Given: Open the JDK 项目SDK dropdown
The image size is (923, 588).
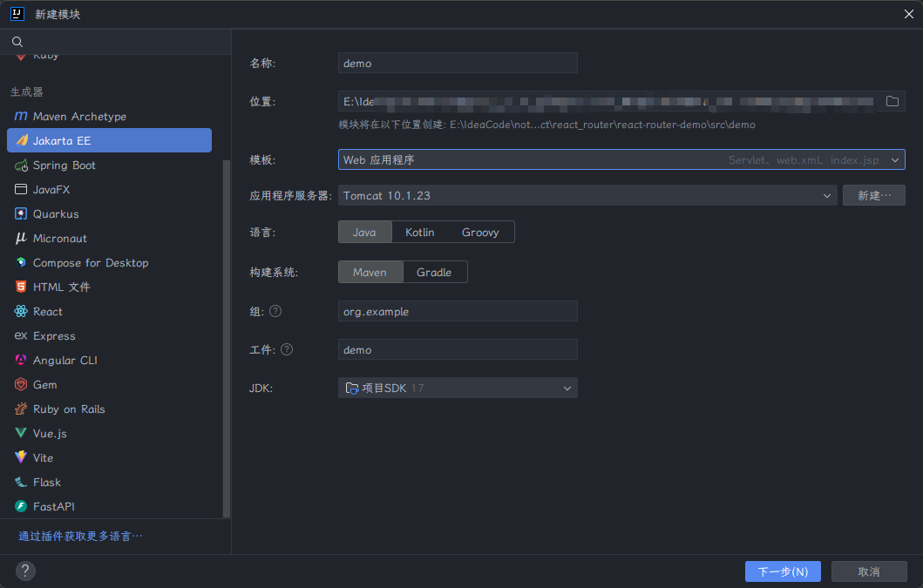Looking at the screenshot, I should [x=458, y=388].
